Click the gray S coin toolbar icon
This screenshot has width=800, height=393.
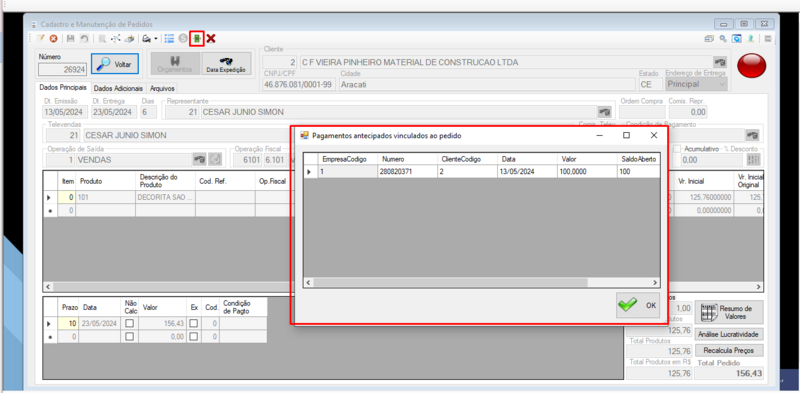(183, 38)
